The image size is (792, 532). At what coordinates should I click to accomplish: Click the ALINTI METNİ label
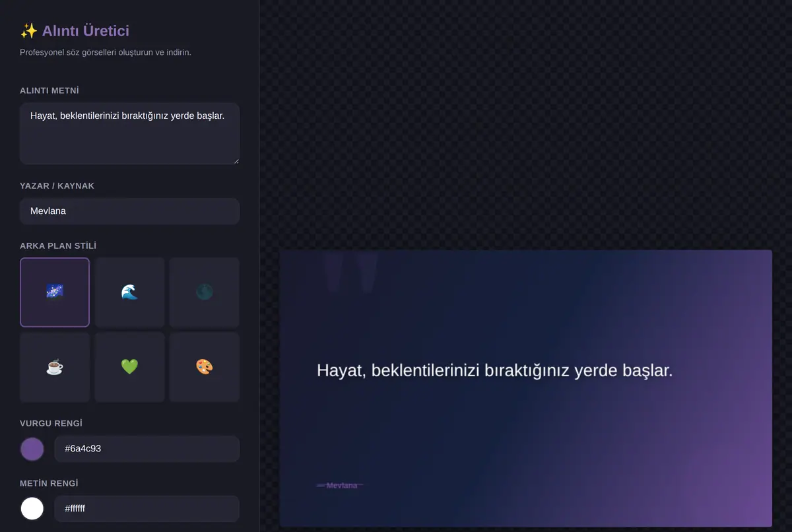point(49,90)
